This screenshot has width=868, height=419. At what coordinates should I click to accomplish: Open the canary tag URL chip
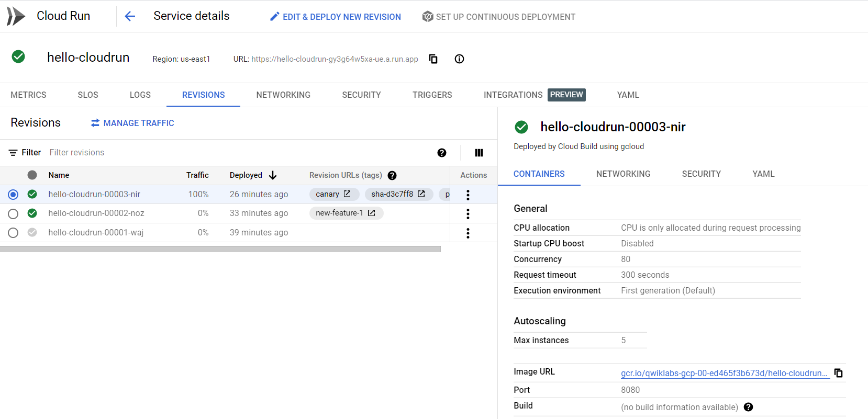(x=334, y=194)
